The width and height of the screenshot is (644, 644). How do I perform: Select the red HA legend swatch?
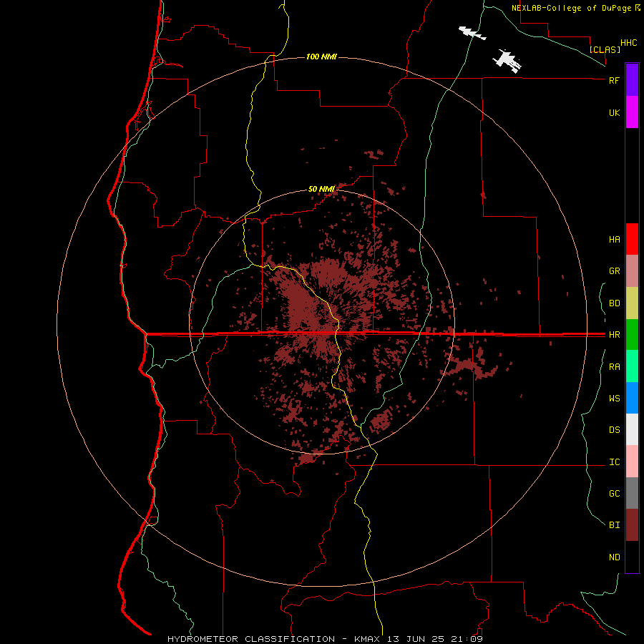(x=632, y=239)
